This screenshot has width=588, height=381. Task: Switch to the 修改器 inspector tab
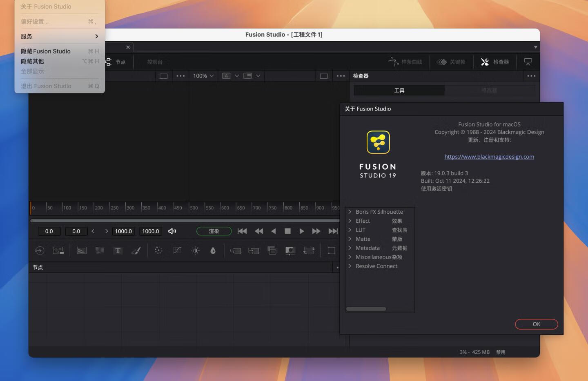(489, 90)
